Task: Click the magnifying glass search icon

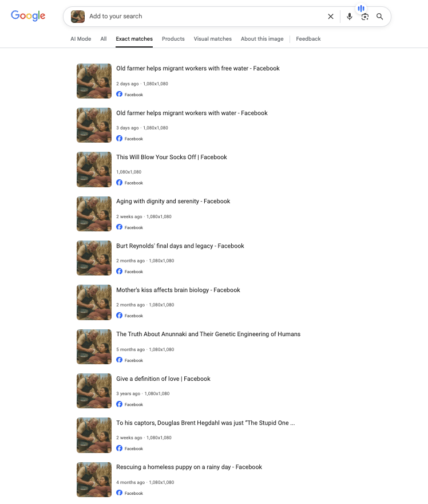Action: pos(379,17)
